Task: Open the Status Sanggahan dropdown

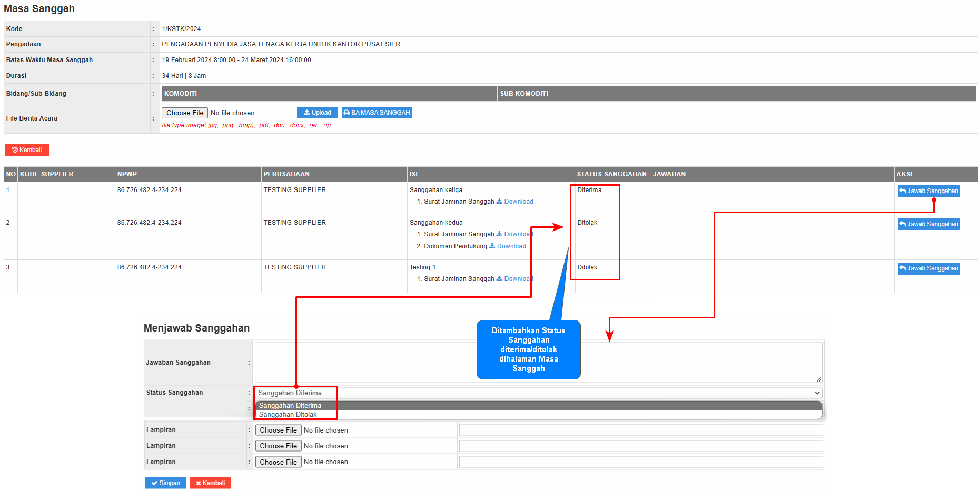Action: (x=538, y=393)
